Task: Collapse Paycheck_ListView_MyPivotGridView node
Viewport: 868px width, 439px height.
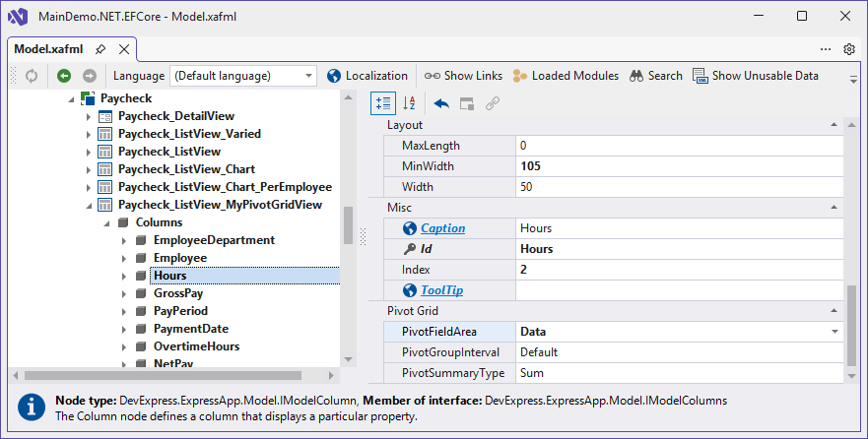Action: [x=89, y=206]
